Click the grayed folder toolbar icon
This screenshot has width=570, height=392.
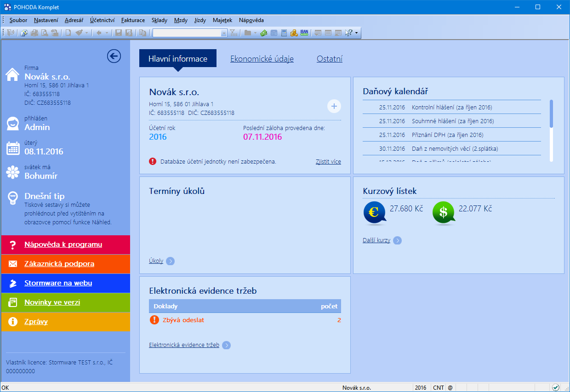(248, 33)
